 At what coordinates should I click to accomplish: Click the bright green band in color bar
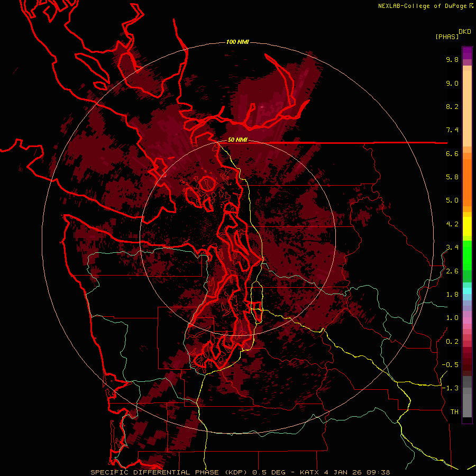point(467,255)
